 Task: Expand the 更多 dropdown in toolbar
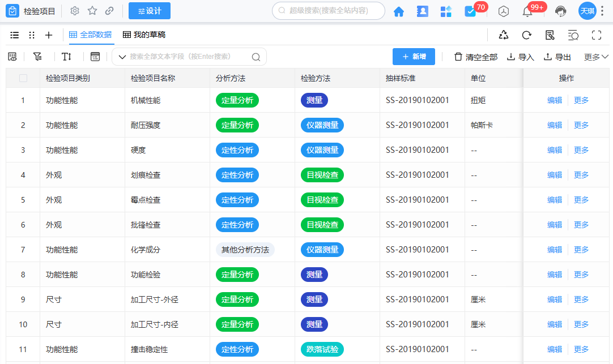(596, 57)
